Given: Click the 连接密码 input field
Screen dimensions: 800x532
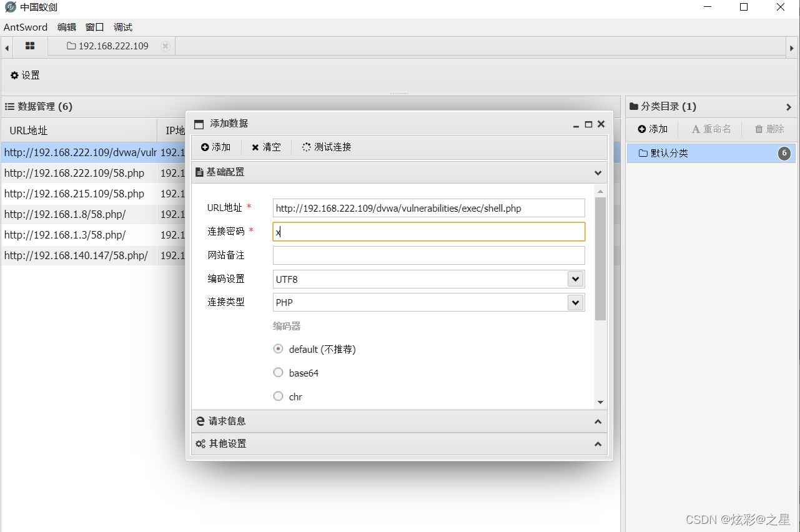Looking at the screenshot, I should pyautogui.click(x=429, y=232).
